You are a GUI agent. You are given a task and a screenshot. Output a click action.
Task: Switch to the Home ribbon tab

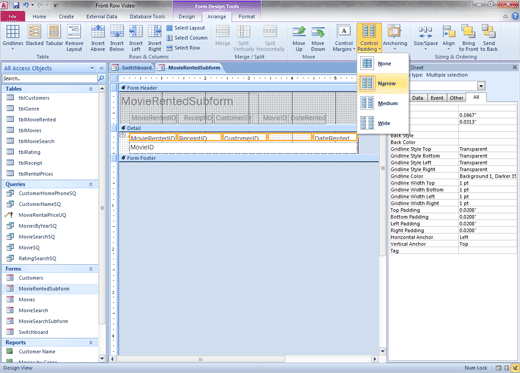(39, 16)
